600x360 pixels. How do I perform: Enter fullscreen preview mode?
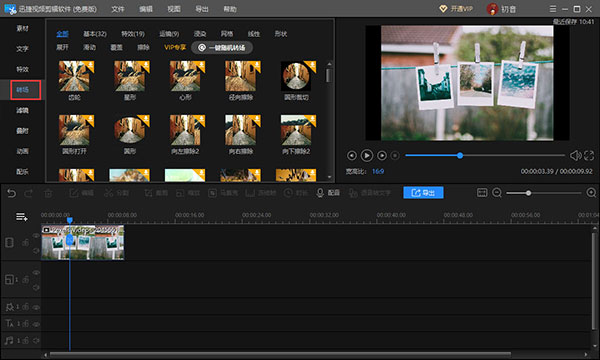click(589, 155)
